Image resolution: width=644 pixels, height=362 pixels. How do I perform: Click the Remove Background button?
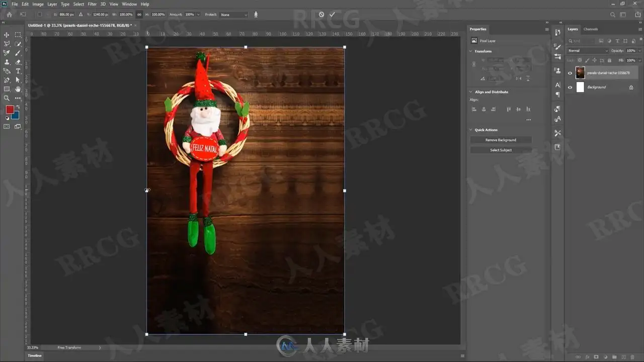[501, 140]
